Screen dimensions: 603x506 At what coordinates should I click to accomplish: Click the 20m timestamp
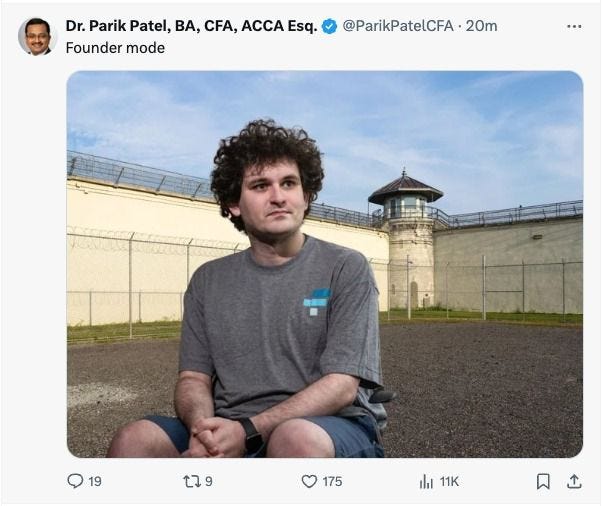pos(481,26)
